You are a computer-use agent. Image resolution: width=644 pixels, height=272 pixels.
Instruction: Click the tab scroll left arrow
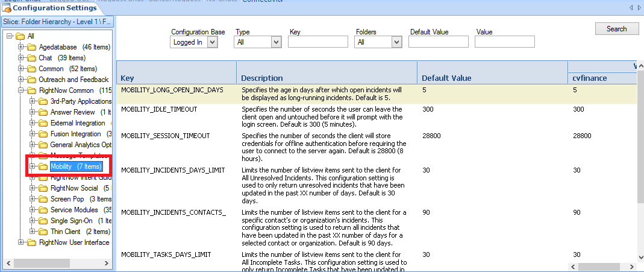631,8
